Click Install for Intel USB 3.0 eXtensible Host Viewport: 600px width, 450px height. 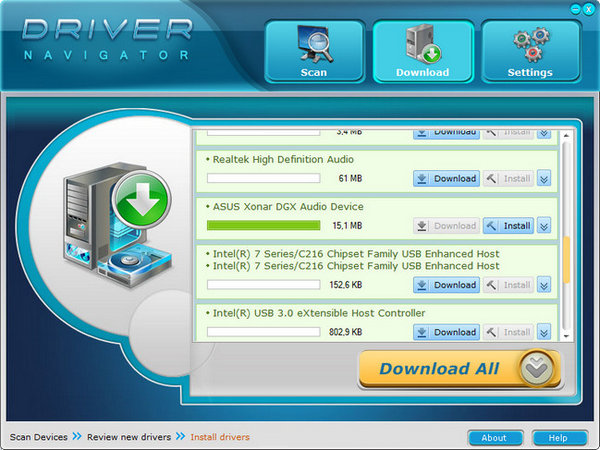[508, 332]
